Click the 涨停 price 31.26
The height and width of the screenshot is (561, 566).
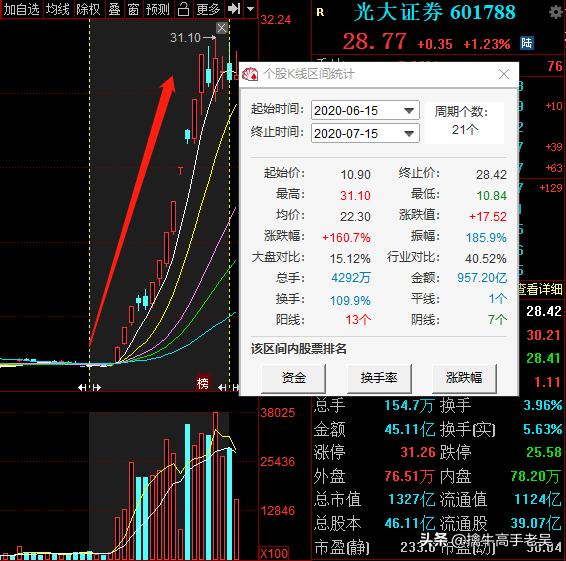(418, 452)
